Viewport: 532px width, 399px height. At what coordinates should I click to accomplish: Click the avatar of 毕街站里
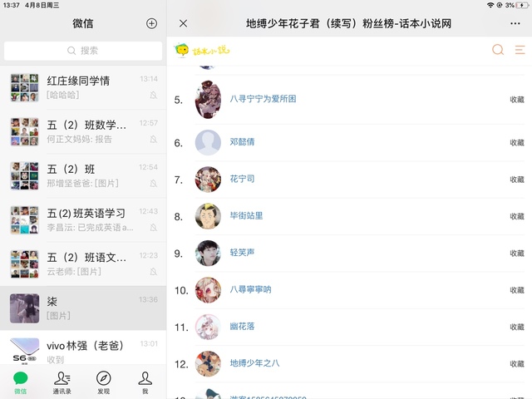[x=208, y=216]
